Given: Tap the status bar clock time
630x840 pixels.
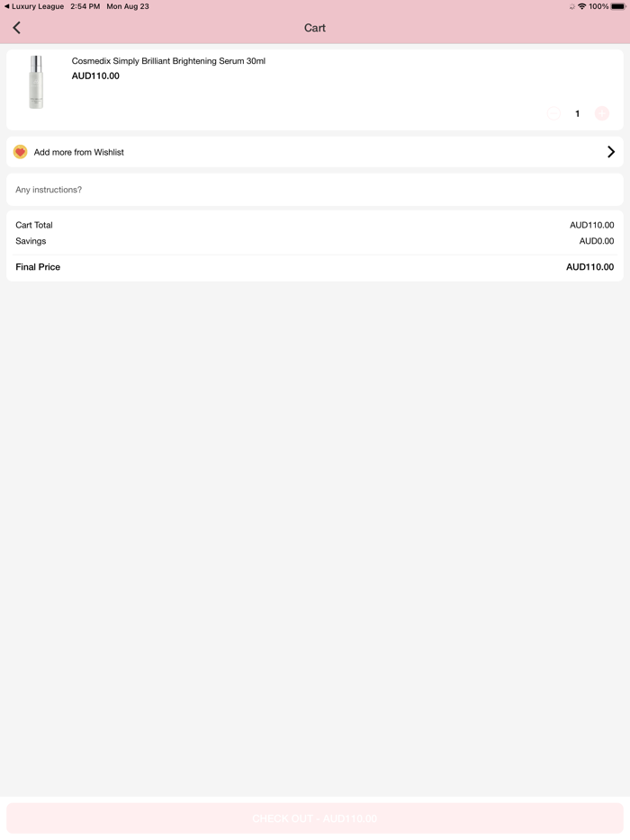Looking at the screenshot, I should [x=85, y=6].
